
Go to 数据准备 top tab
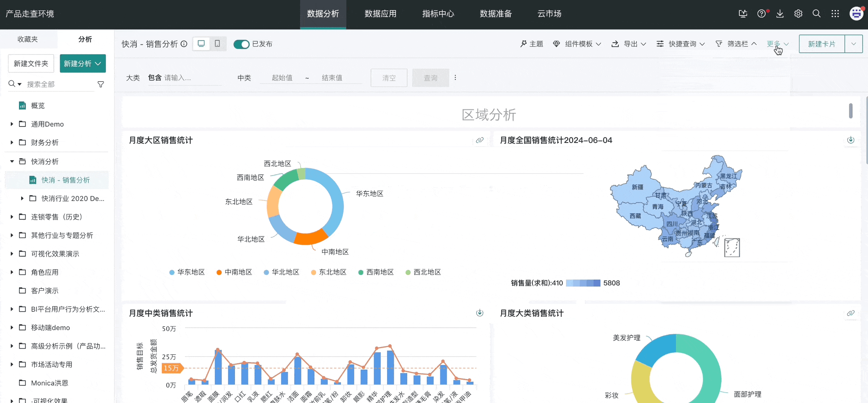(496, 14)
